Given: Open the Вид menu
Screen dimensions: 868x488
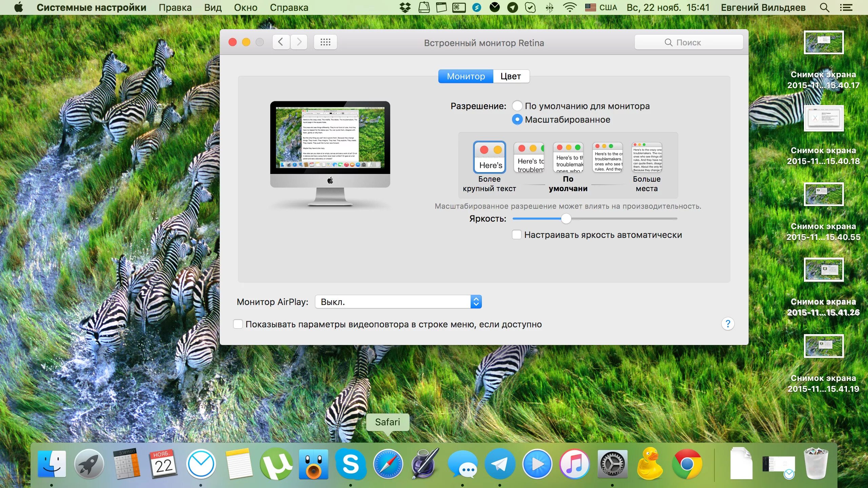Looking at the screenshot, I should click(213, 7).
